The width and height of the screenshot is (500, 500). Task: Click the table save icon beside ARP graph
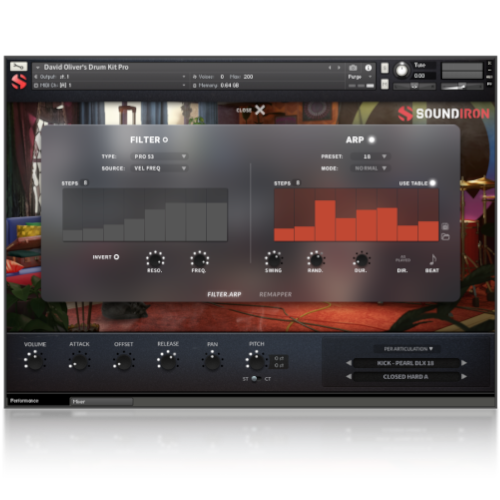pyautogui.click(x=445, y=227)
